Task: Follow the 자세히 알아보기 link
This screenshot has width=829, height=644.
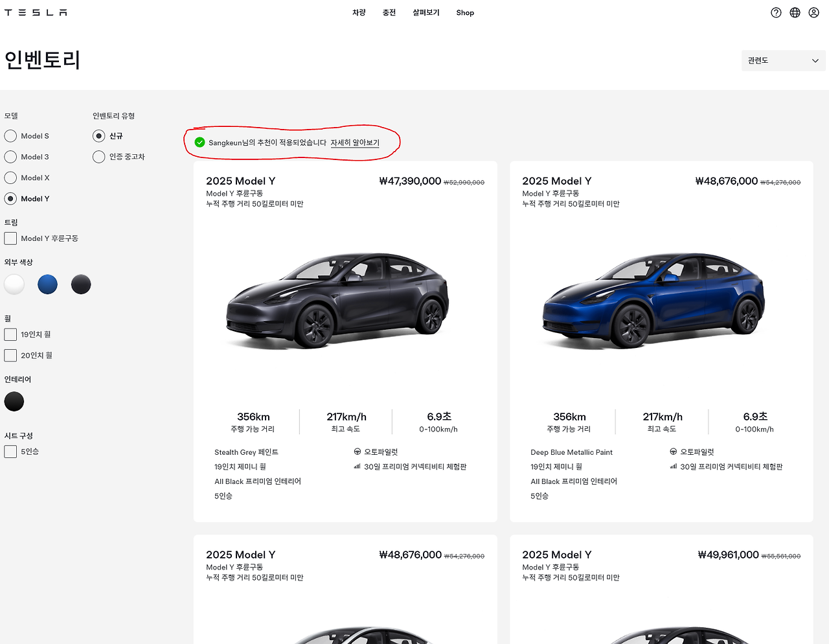Action: [355, 143]
